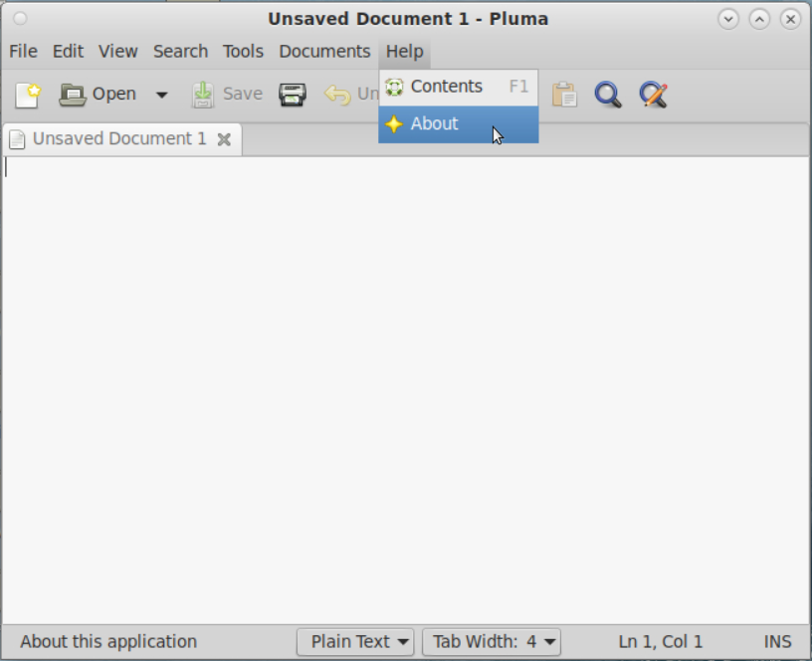Screen dimensions: 812x661
Task: Click inside the empty text editing area
Action: (x=398, y=378)
